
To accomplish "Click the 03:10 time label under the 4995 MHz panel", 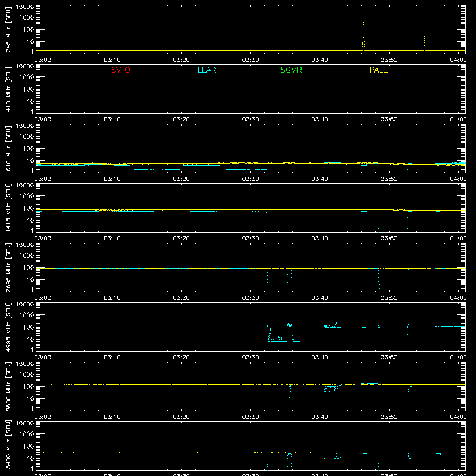I will pyautogui.click(x=112, y=358).
